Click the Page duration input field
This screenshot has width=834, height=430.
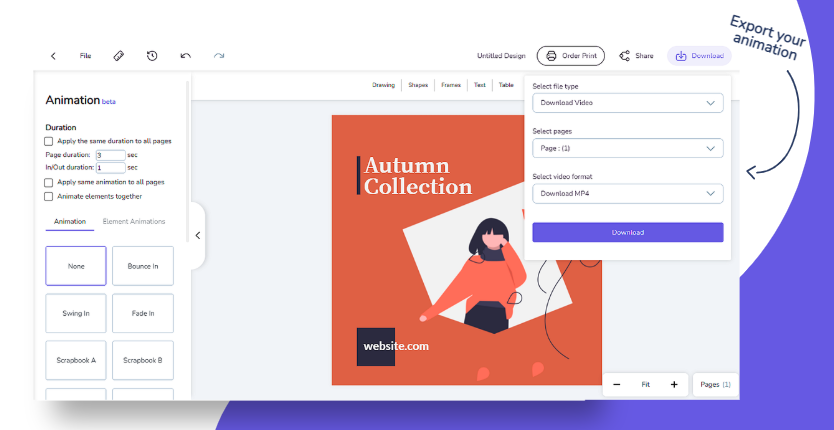pos(111,155)
